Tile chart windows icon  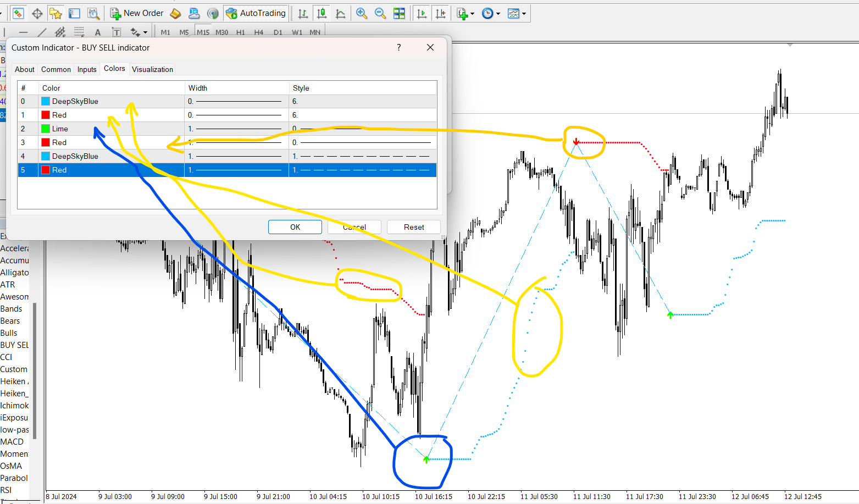(399, 13)
